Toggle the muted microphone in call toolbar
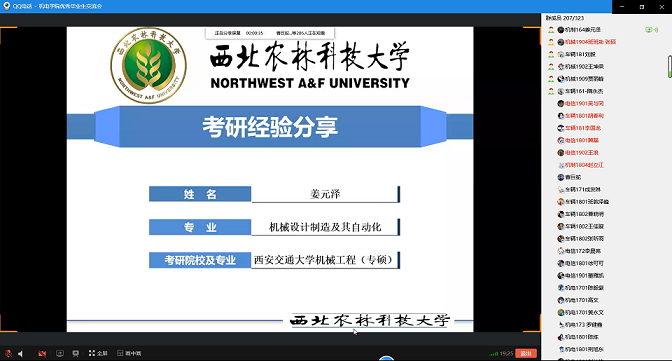672x361 pixels. click(8, 353)
